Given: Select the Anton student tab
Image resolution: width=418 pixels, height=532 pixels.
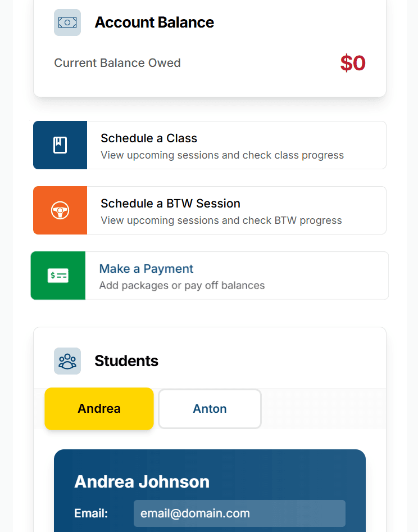Looking at the screenshot, I should click(210, 409).
